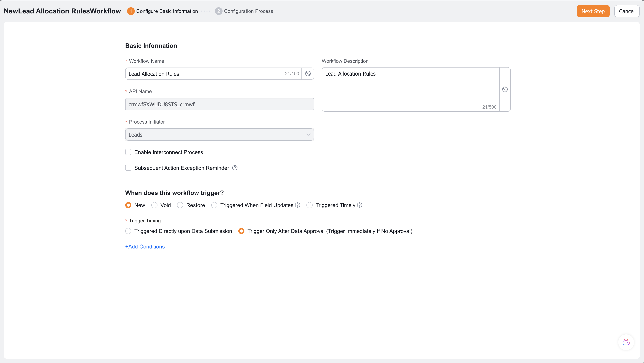The width and height of the screenshot is (644, 363).
Task: Click the 'Trigger Timing' label
Action: (145, 221)
